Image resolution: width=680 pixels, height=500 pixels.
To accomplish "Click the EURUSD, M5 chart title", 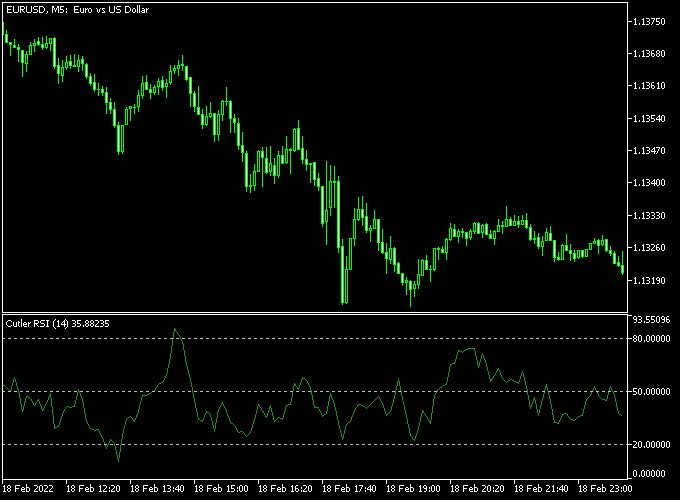I will click(77, 10).
